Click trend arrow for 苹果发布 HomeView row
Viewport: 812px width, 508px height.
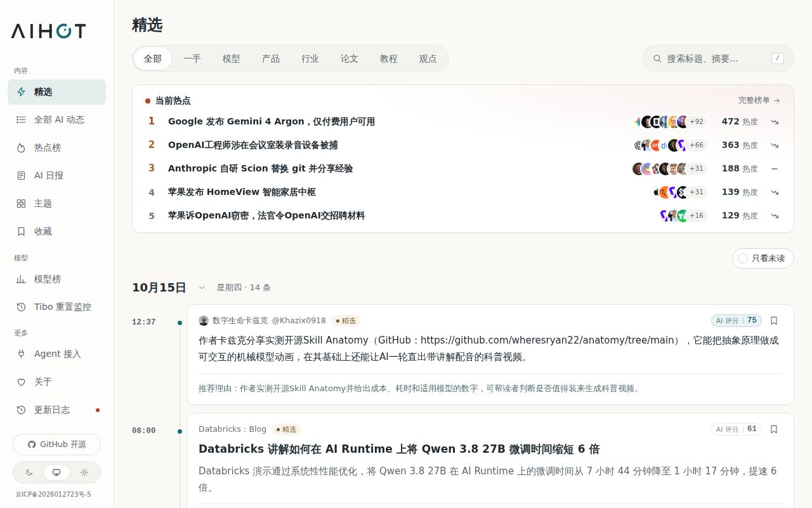775,192
